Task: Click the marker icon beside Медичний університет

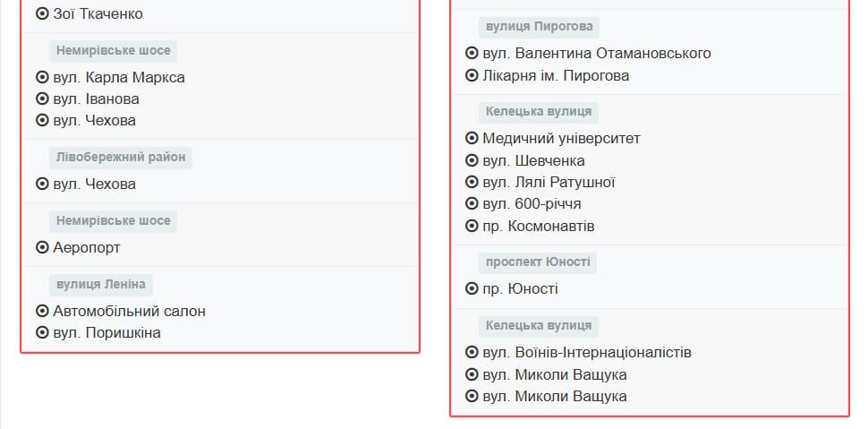Action: click(472, 138)
